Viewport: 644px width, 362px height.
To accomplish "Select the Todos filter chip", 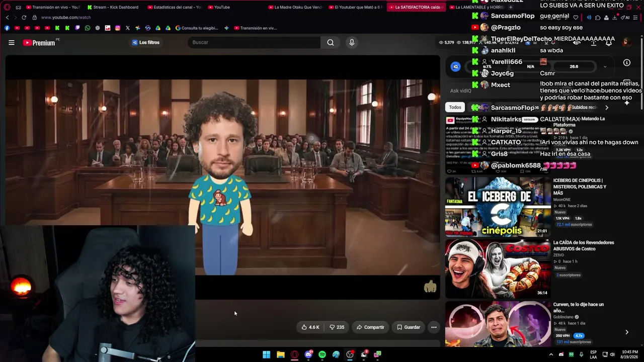I will click(x=455, y=107).
